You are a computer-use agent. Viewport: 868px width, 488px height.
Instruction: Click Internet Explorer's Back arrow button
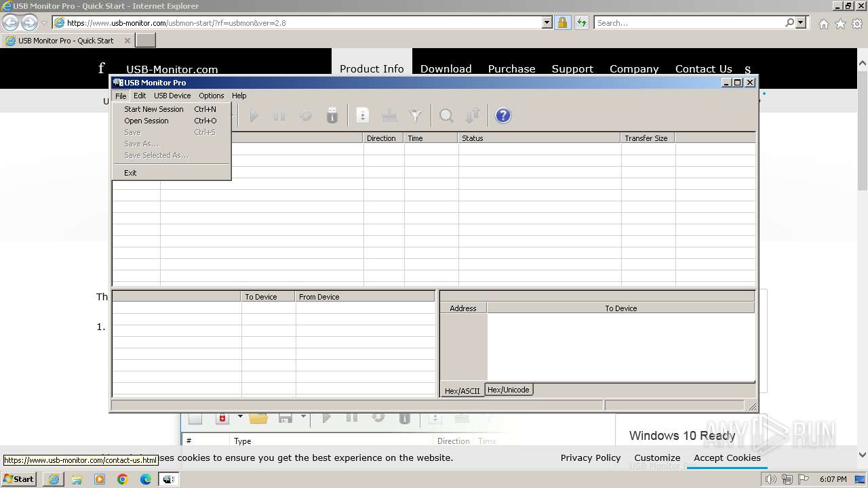(11, 23)
